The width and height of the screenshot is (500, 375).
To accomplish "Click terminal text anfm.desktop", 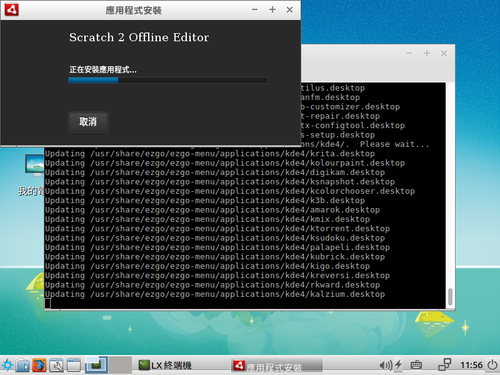I will pyautogui.click(x=330, y=97).
